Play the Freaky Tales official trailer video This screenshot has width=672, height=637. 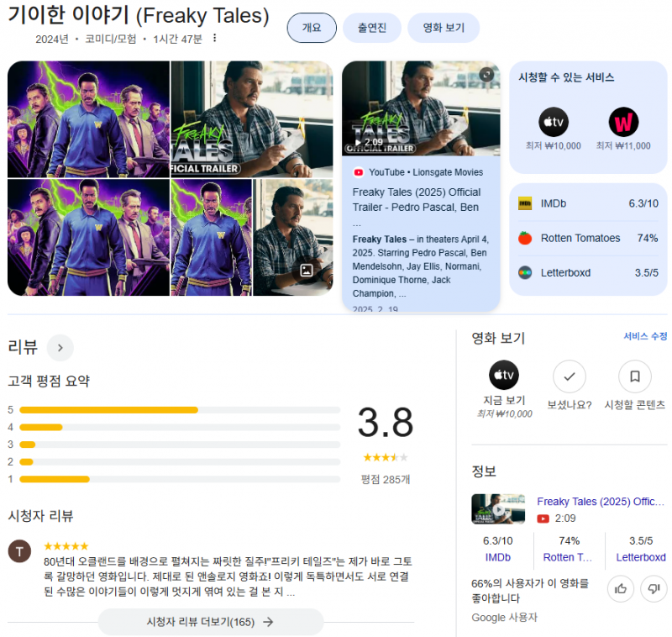click(421, 108)
